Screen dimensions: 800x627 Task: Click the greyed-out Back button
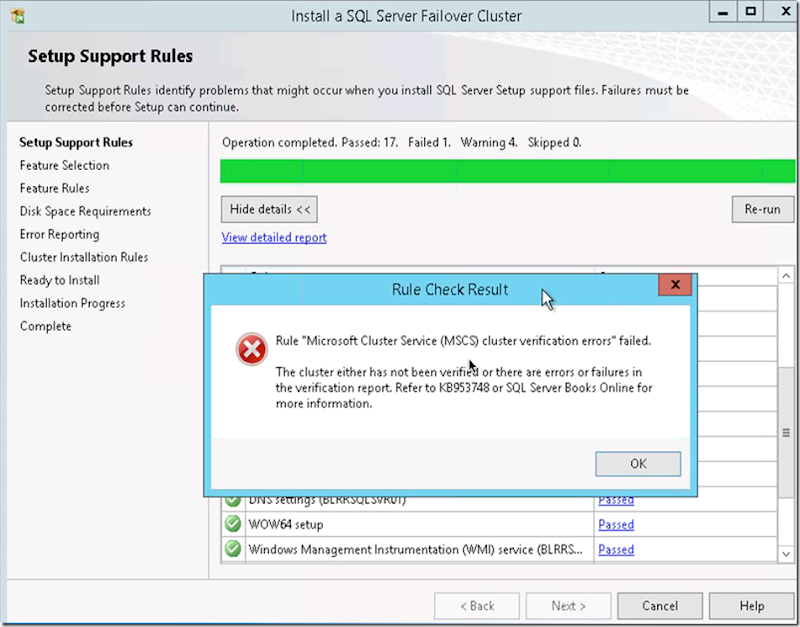pos(477,606)
